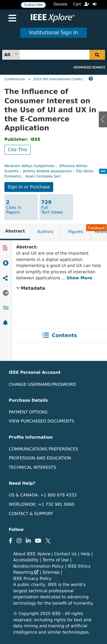Viewport: 107px width, 644px height.
Task: Open the All search scope dropdown
Action: click(x=11, y=55)
